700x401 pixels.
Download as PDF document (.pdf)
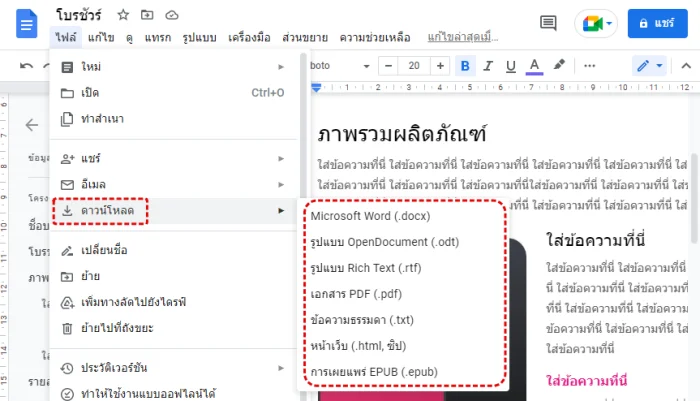[x=403, y=294]
